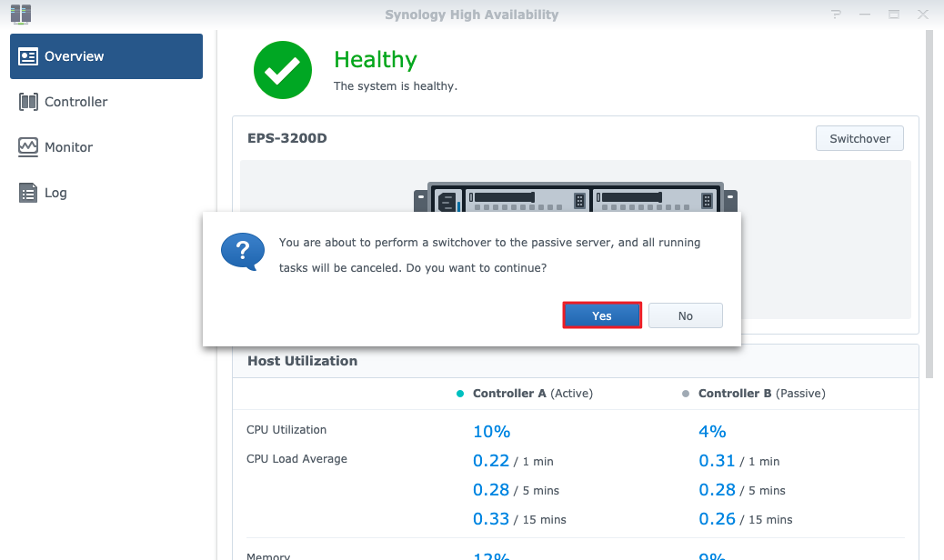Click Controller B's 4% CPU value

click(x=712, y=431)
